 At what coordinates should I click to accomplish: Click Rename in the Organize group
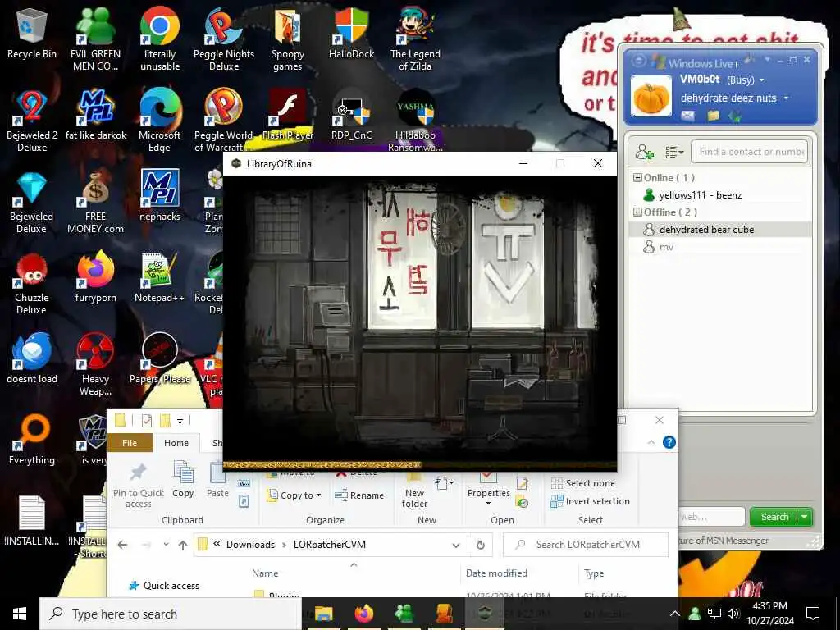point(359,495)
